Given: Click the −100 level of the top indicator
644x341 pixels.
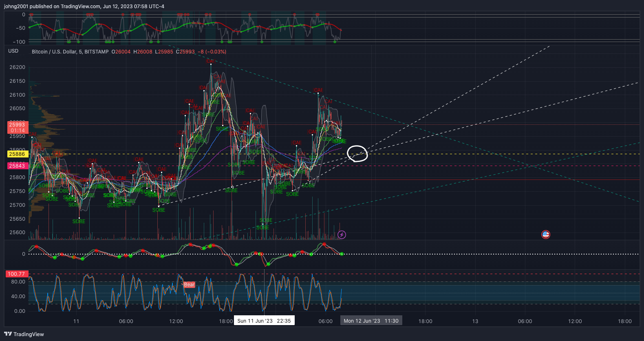Looking at the screenshot, I should (19, 42).
